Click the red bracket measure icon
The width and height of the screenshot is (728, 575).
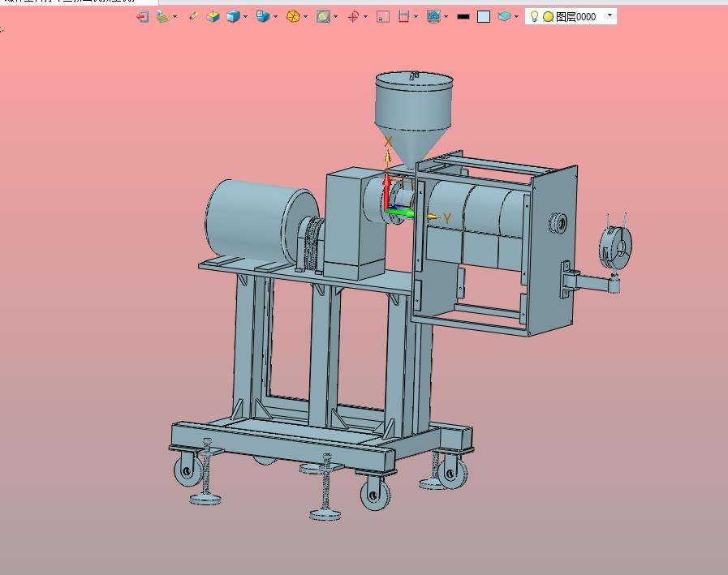click(x=403, y=17)
